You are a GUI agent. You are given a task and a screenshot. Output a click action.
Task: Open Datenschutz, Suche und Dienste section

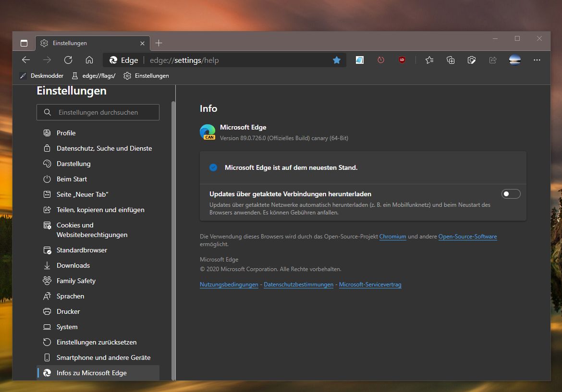(x=98, y=148)
